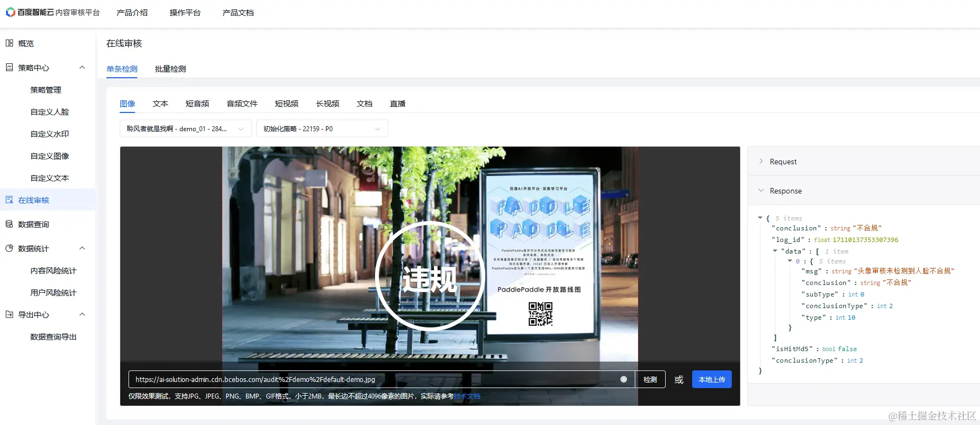Open the 初始化策略 22159 strategy dropdown
The height and width of the screenshot is (425, 980).
click(x=323, y=128)
